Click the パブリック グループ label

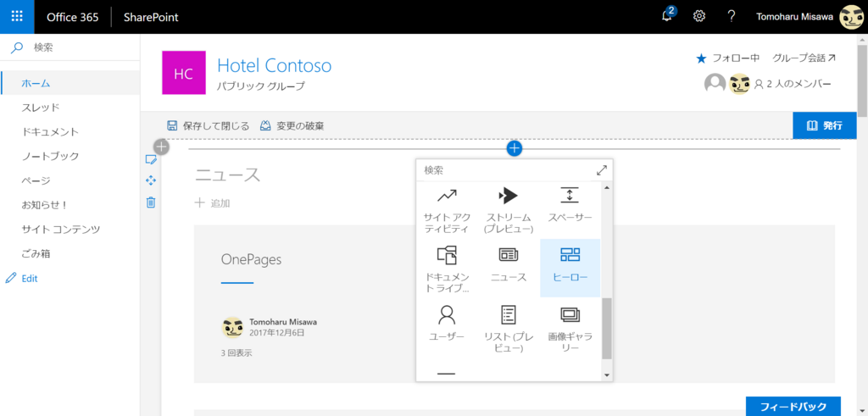(x=261, y=86)
